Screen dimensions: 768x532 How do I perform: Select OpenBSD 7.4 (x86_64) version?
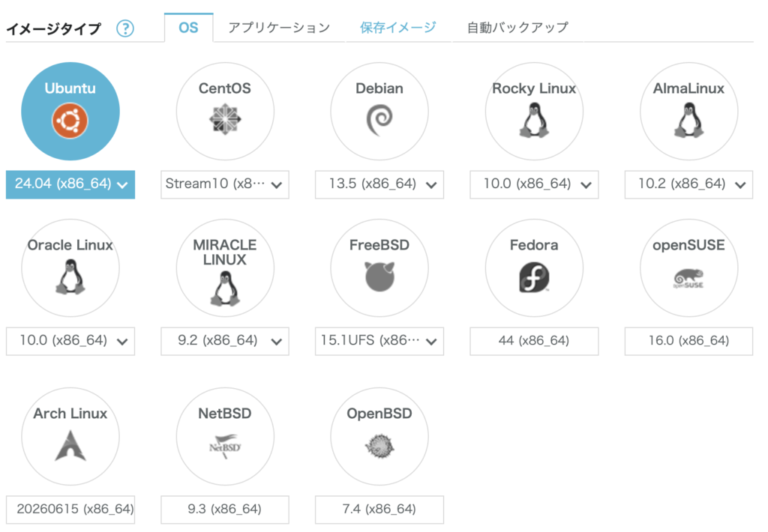tap(379, 510)
